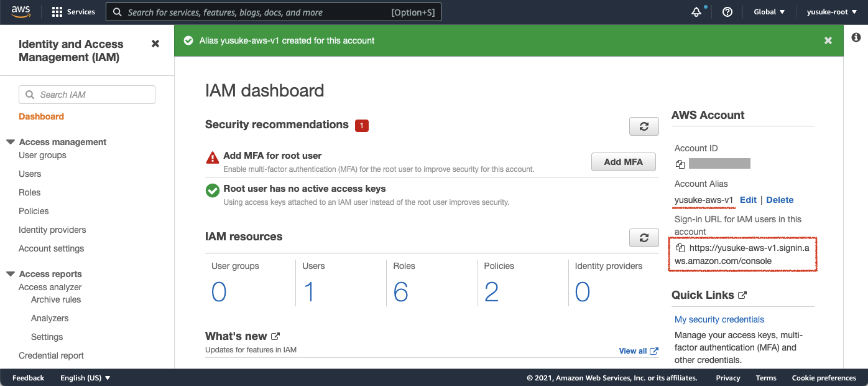Click the Policies count 2
The width and height of the screenshot is (868, 386).
492,292
